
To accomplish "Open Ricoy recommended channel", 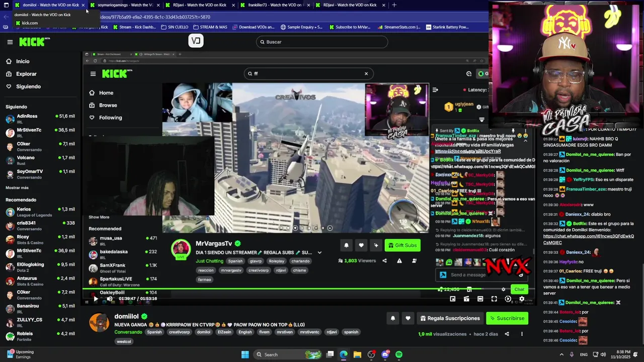I will coord(40,239).
